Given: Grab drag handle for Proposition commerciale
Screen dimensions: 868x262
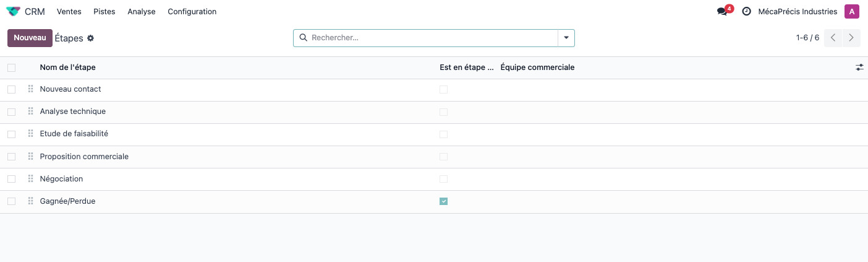Looking at the screenshot, I should (x=30, y=157).
